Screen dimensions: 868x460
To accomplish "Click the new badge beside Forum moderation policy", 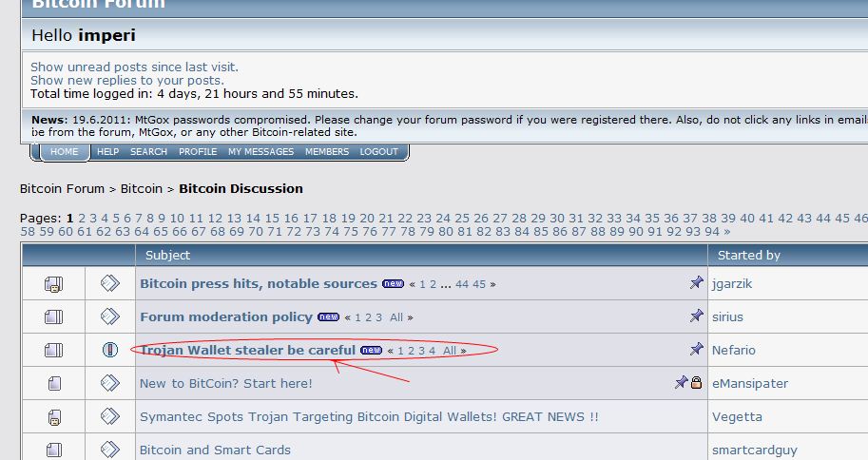I will [x=328, y=317].
